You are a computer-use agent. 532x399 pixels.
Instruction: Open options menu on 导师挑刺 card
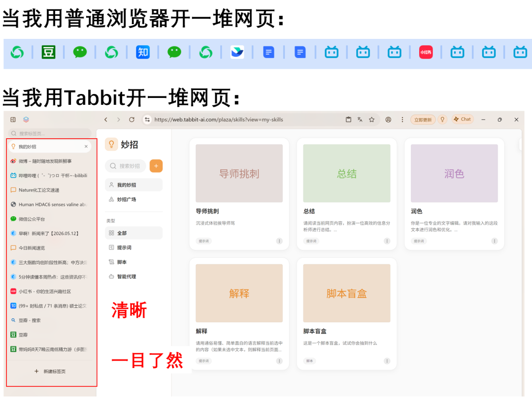click(279, 241)
